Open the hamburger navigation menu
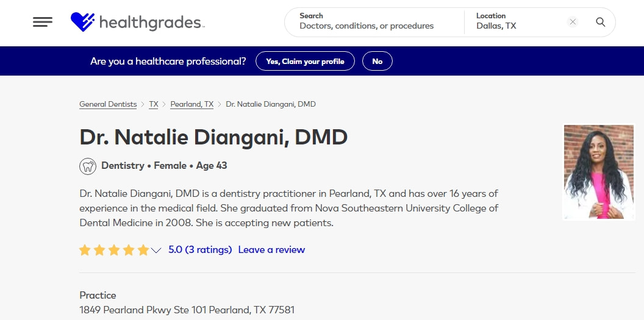 pyautogui.click(x=43, y=22)
